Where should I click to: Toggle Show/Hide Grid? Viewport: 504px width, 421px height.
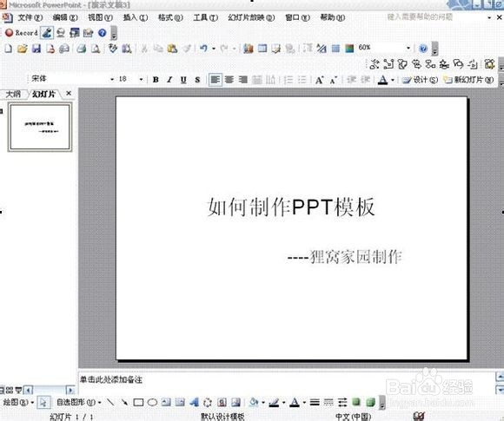pyautogui.click(x=335, y=49)
